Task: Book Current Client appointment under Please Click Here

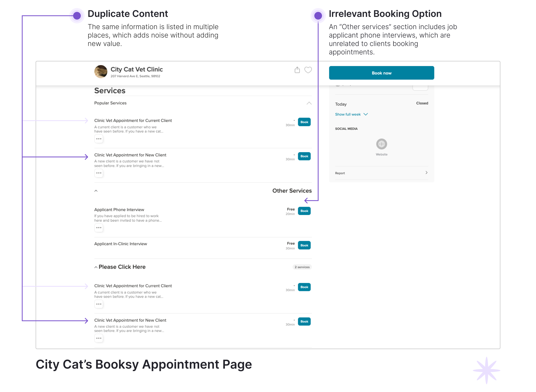Action: point(304,287)
